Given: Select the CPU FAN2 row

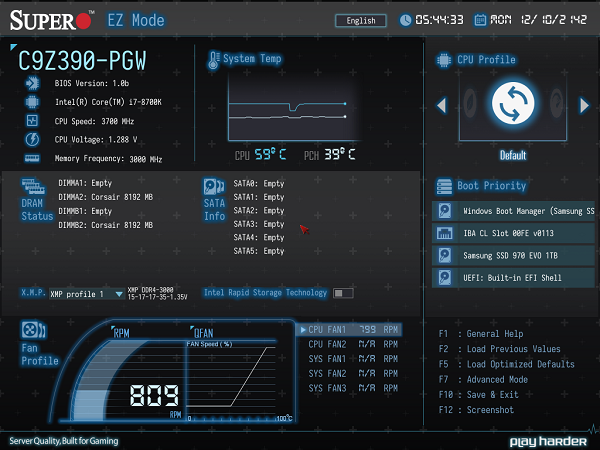Looking at the screenshot, I should click(x=353, y=344).
